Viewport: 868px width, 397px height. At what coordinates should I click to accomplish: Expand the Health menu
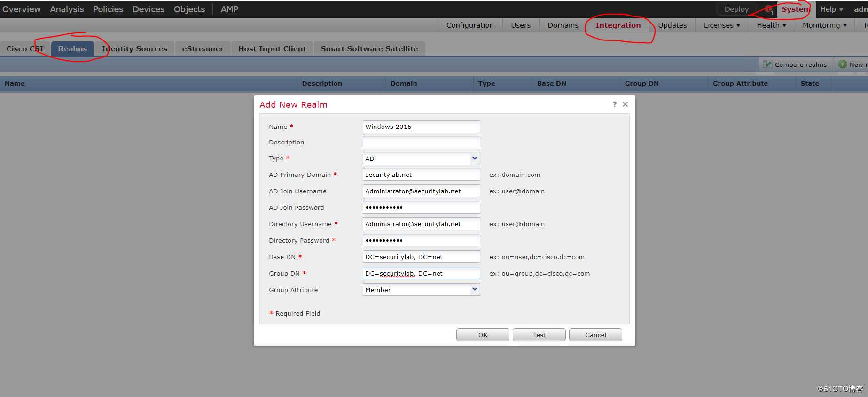coord(771,25)
